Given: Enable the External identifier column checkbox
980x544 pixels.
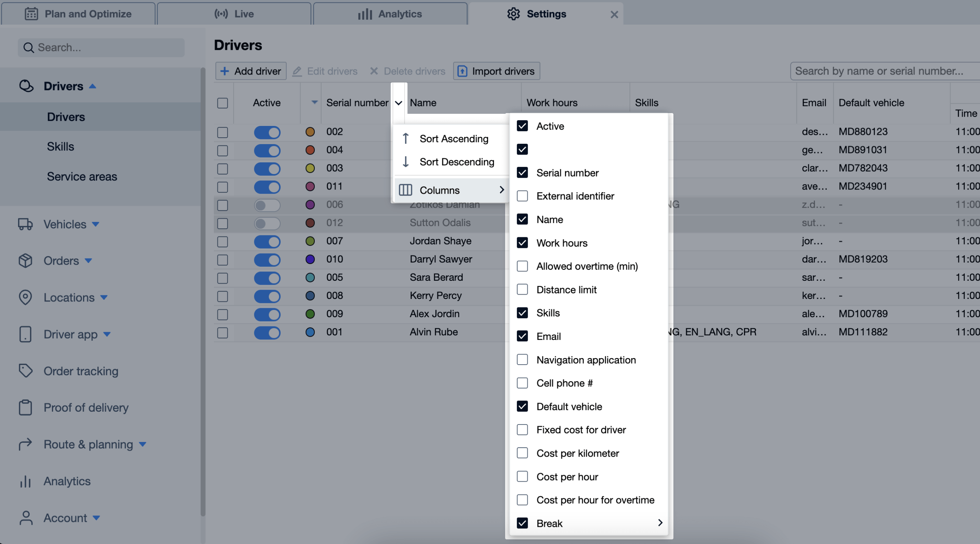Looking at the screenshot, I should [522, 196].
